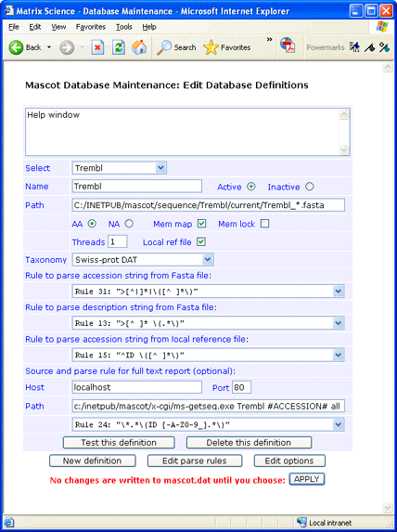Open the Favorites menu
This screenshot has width=397, height=532.
91,27
